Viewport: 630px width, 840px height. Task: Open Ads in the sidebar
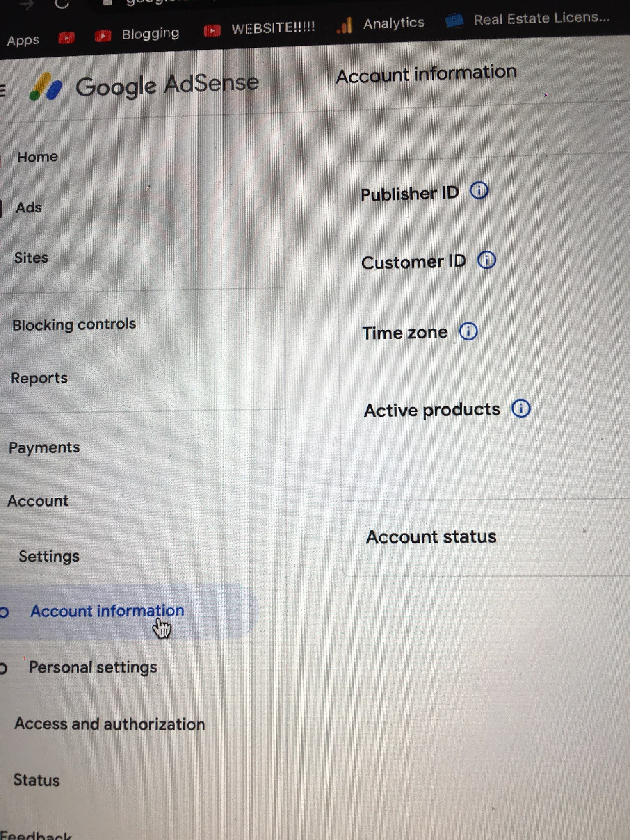pos(29,208)
